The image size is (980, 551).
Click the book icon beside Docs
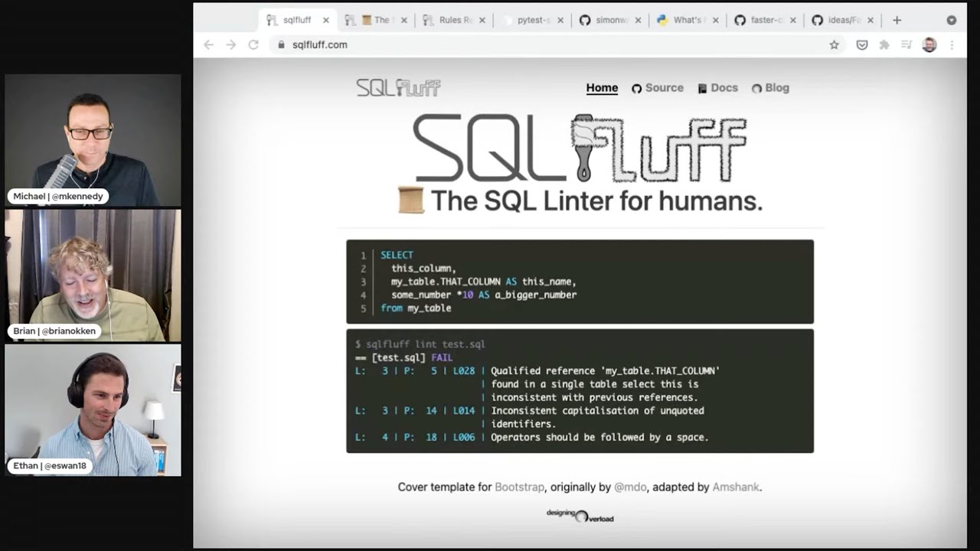702,89
